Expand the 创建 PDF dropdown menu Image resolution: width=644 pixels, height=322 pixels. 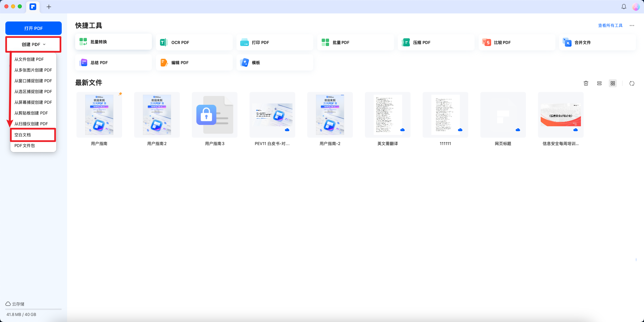33,44
